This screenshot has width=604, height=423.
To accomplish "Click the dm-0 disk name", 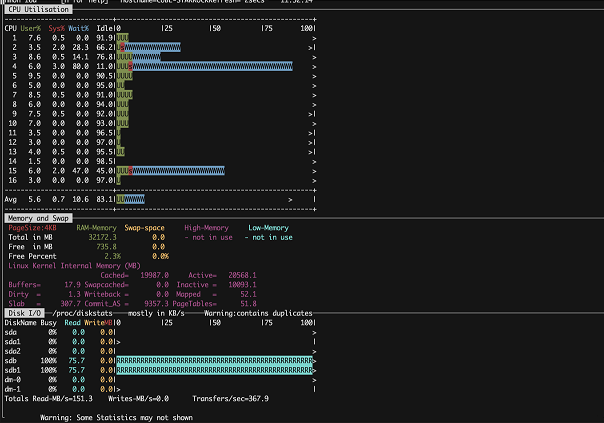I will tap(13, 380).
